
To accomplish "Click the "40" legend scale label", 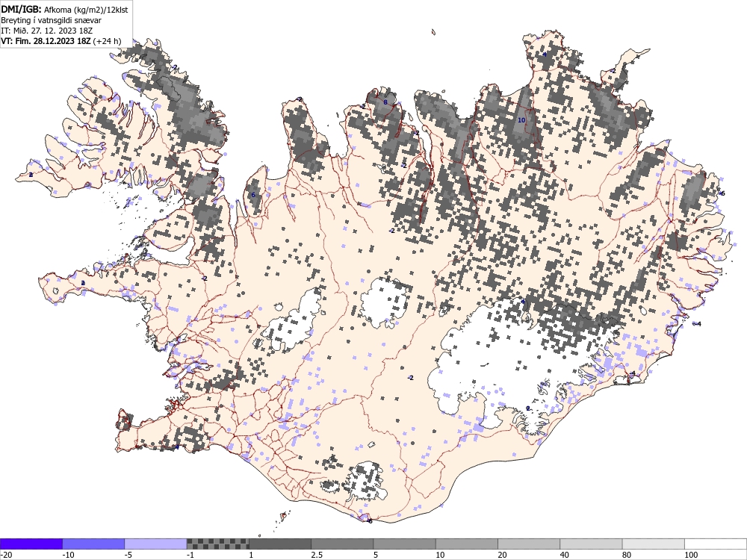I will [x=565, y=555].
